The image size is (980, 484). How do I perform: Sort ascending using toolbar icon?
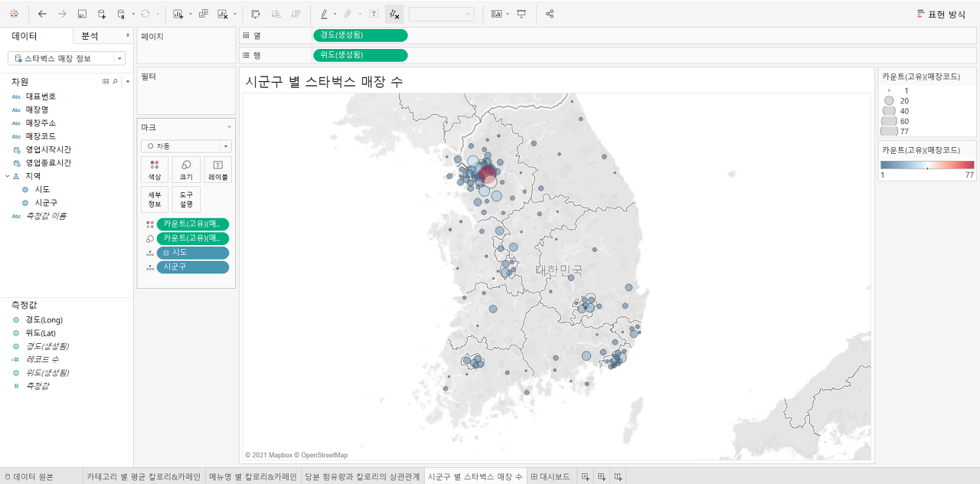pos(276,14)
